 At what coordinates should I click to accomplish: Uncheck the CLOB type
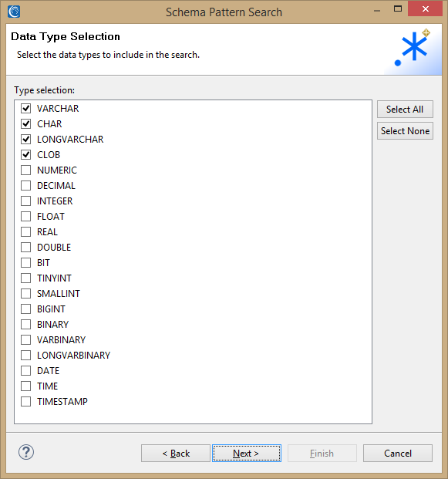[25, 154]
